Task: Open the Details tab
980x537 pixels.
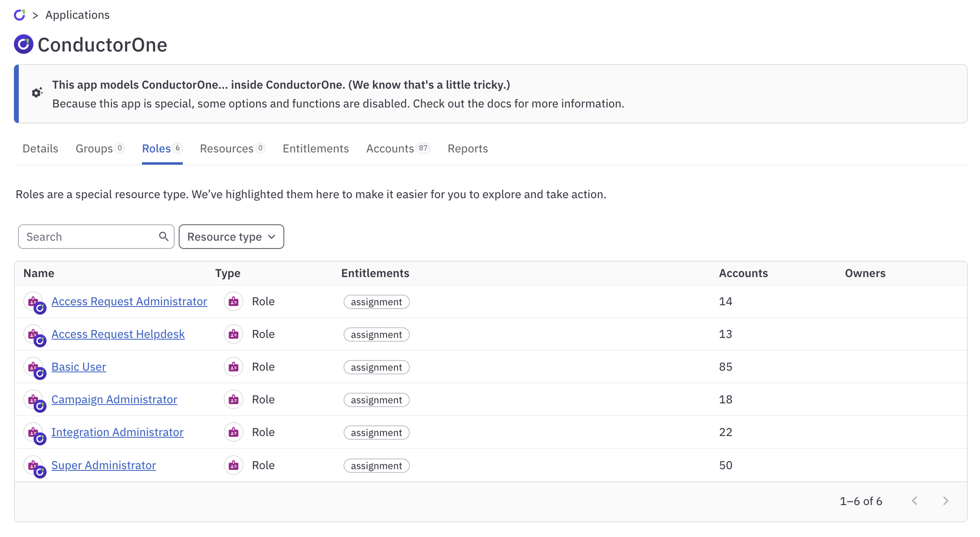Action: 40,148
